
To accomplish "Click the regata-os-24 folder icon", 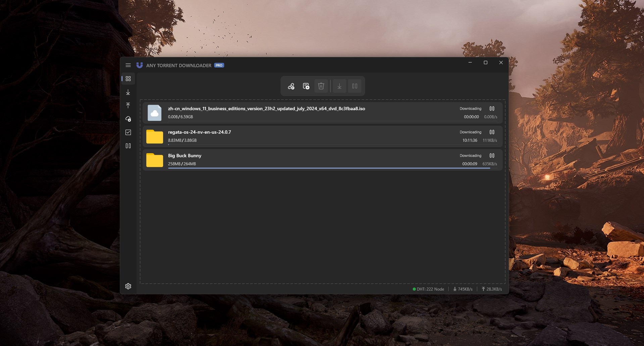I will tap(155, 137).
